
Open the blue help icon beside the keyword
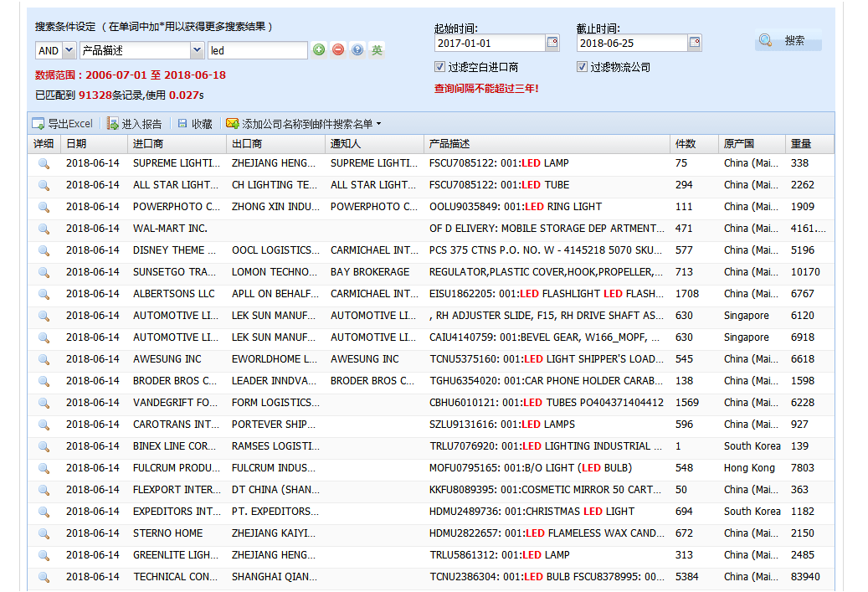[x=357, y=50]
